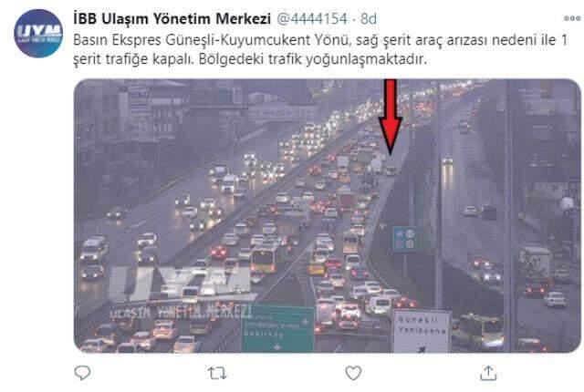Open the İBB Ulaşım Yönetim Merkezi profile name
This screenshot has width=584, height=392.
tap(172, 18)
